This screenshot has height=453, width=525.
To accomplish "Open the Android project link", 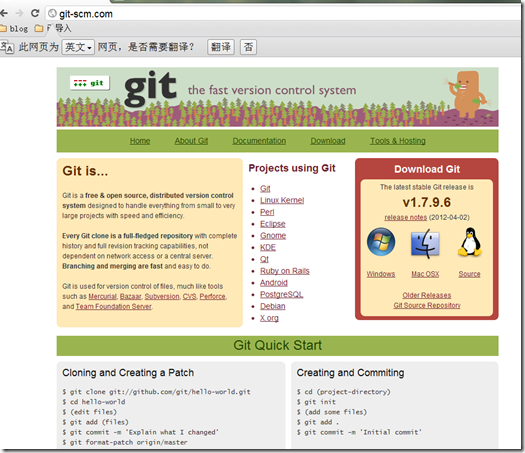I will pos(274,283).
